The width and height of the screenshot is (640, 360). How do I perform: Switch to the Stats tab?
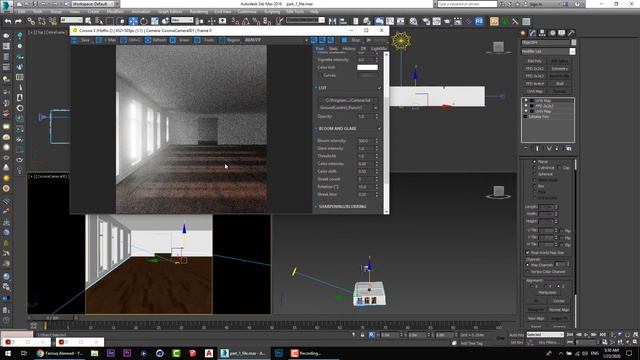pyautogui.click(x=333, y=49)
